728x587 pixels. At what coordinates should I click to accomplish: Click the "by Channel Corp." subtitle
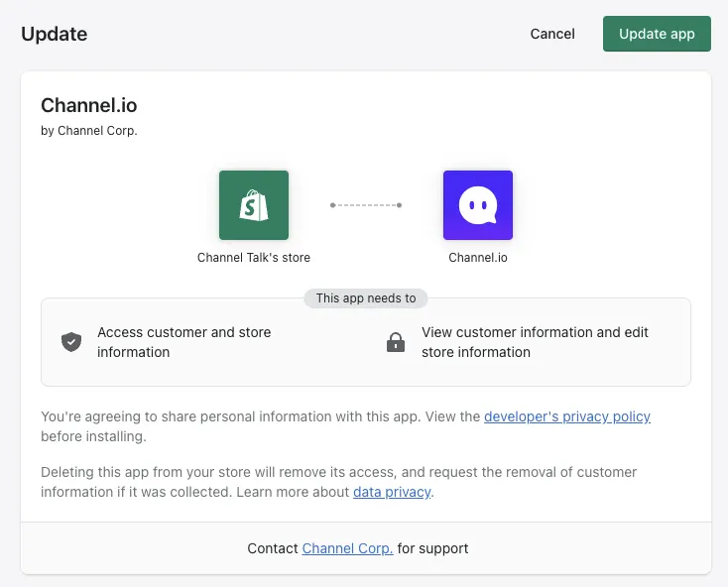[89, 130]
